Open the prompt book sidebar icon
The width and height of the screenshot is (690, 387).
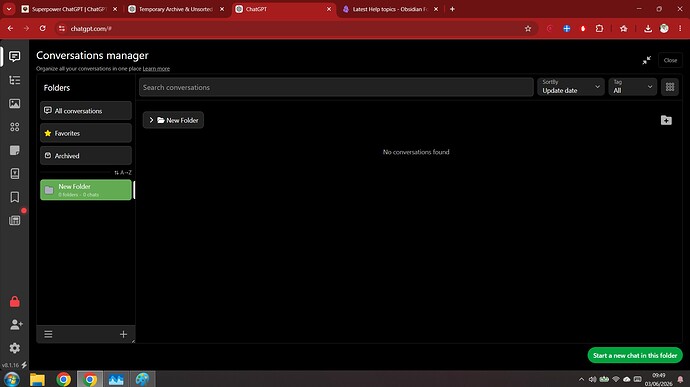pyautogui.click(x=15, y=173)
